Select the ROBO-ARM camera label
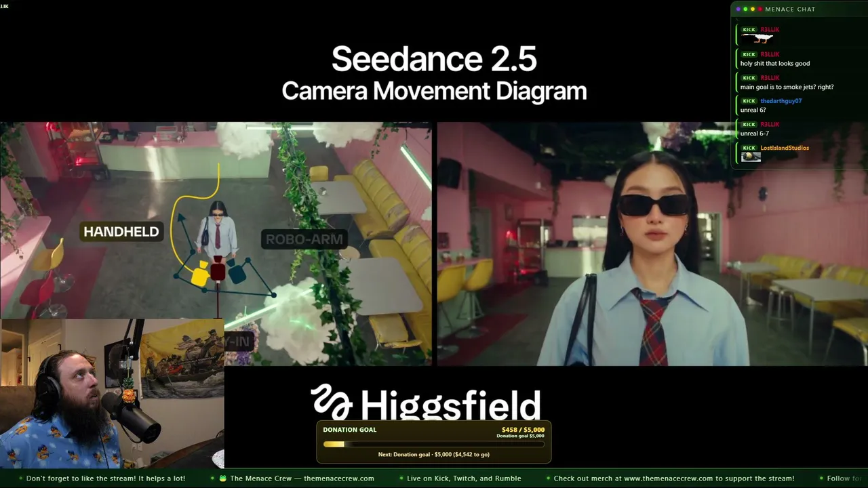 [304, 239]
